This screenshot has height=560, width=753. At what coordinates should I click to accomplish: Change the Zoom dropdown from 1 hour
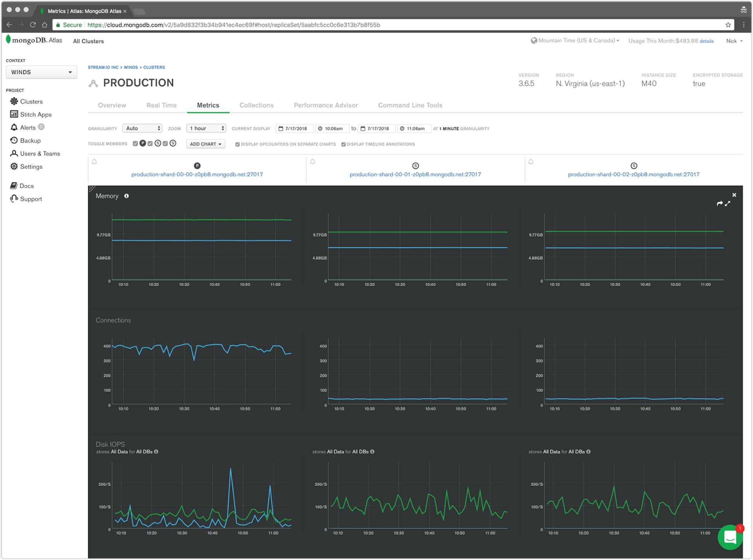(206, 128)
